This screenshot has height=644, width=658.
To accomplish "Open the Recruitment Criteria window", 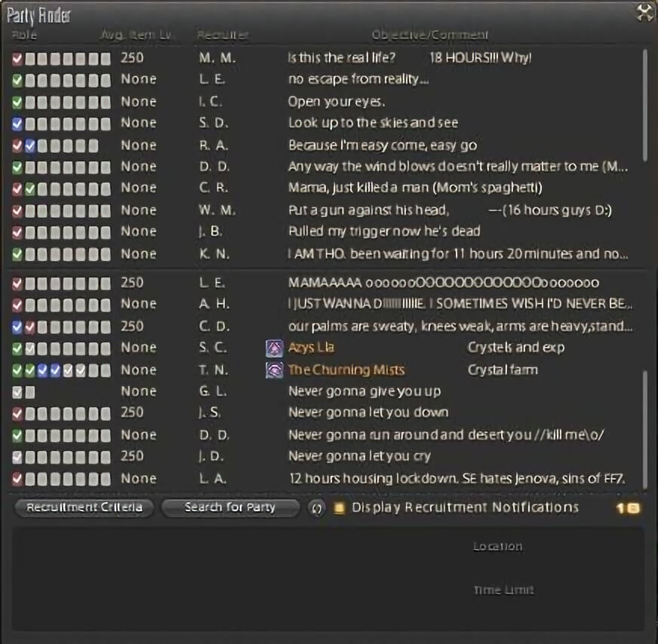I will coord(84,508).
